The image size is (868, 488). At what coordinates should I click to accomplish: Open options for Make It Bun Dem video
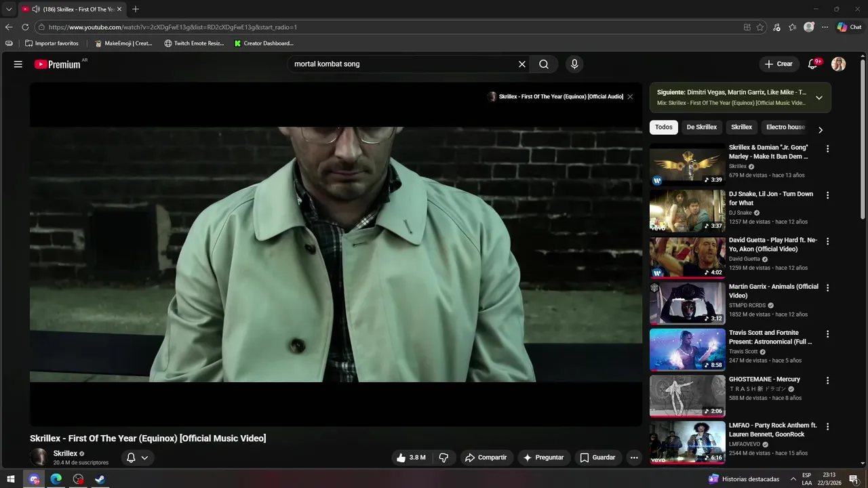[x=827, y=148]
